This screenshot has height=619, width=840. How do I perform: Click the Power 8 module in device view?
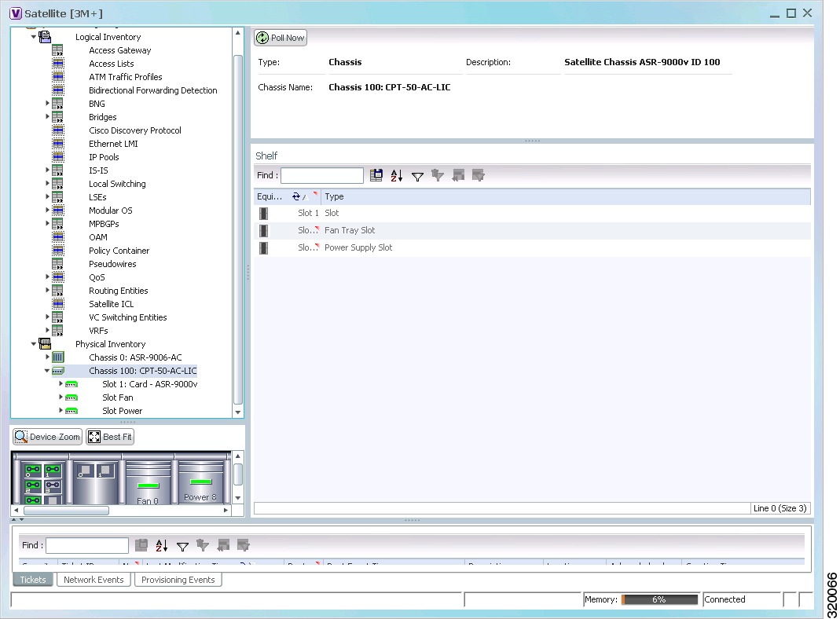(200, 482)
